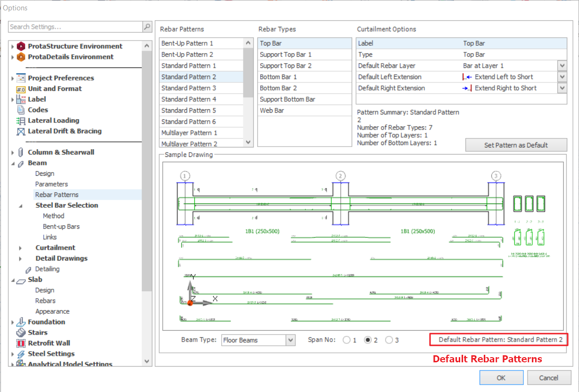Open Default Left Extension dropdown

coord(562,77)
